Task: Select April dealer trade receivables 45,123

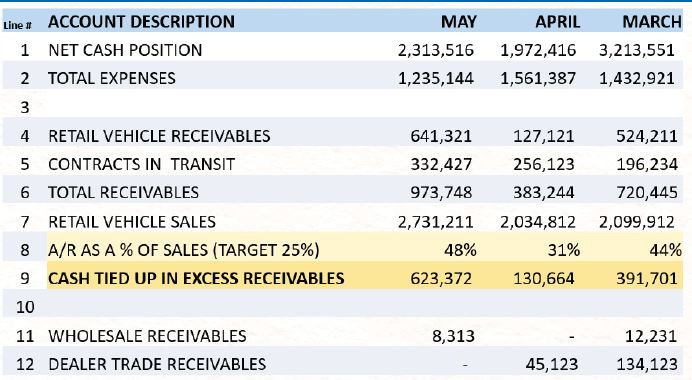Action: [552, 364]
